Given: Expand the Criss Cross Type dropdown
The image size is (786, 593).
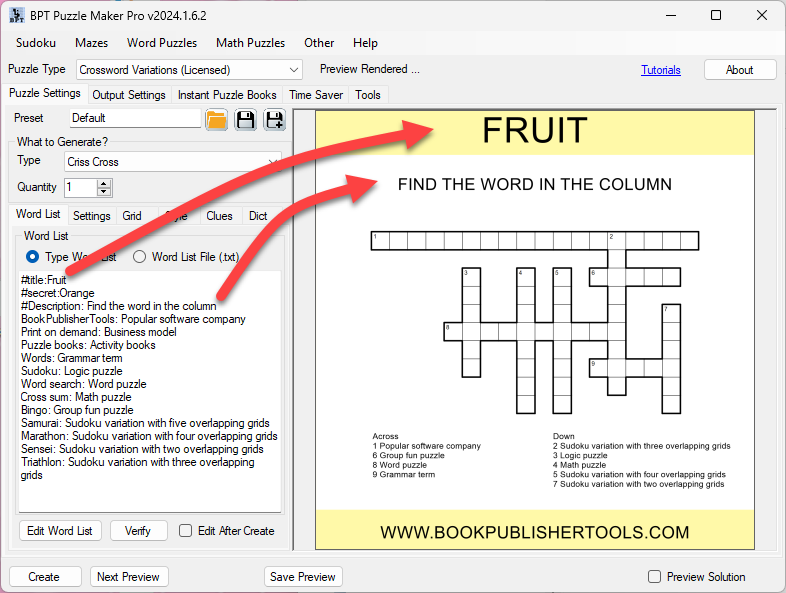Looking at the screenshot, I should coord(274,162).
